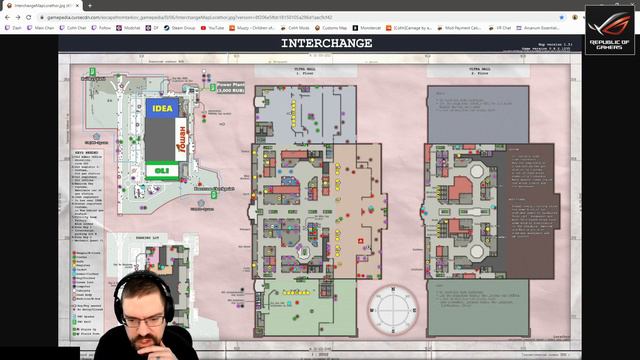Image resolution: width=640 pixels, height=360 pixels.
Task: Open the Chrome profile avatar
Action: coord(575,18)
